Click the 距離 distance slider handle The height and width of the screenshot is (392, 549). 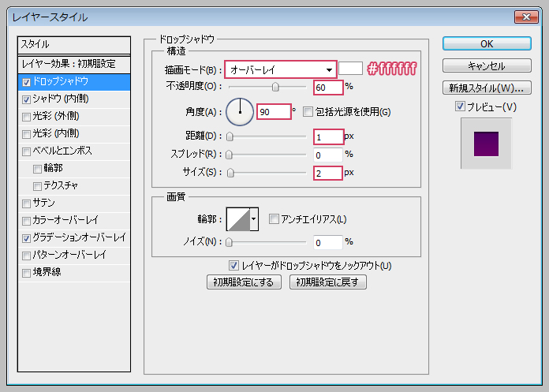[x=230, y=137]
